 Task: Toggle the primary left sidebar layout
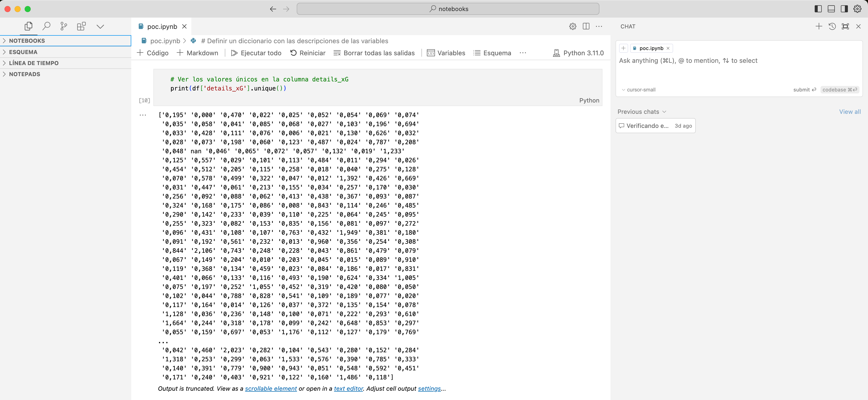(818, 9)
